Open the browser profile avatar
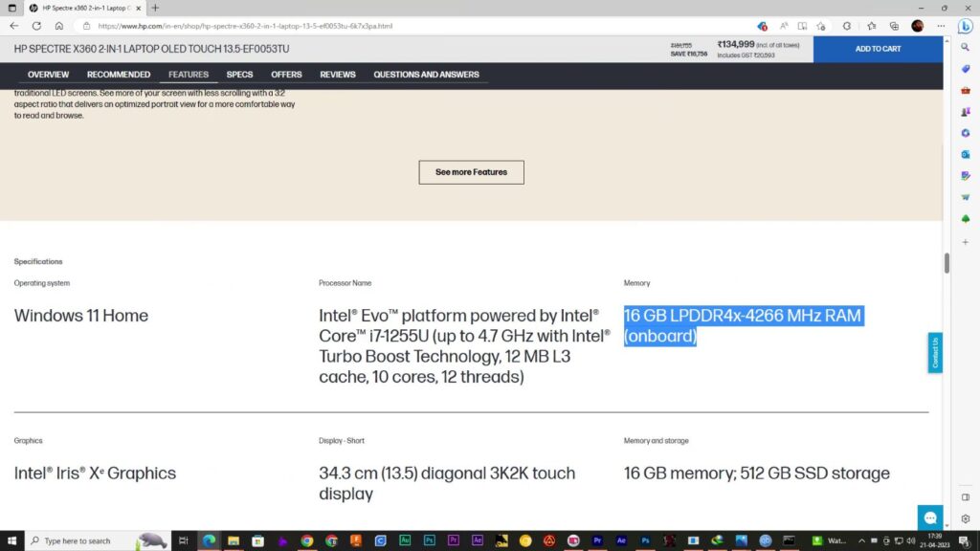Image resolution: width=980 pixels, height=551 pixels. tap(918, 26)
